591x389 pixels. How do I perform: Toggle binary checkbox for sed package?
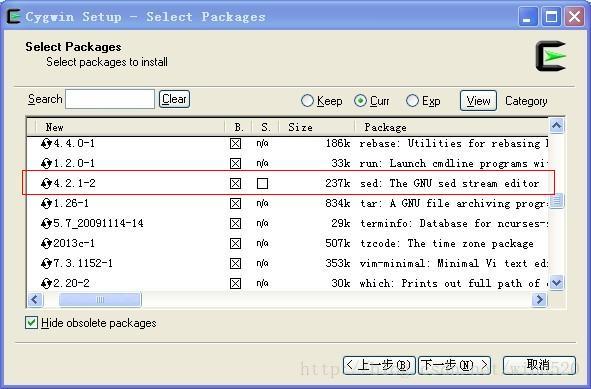(236, 184)
